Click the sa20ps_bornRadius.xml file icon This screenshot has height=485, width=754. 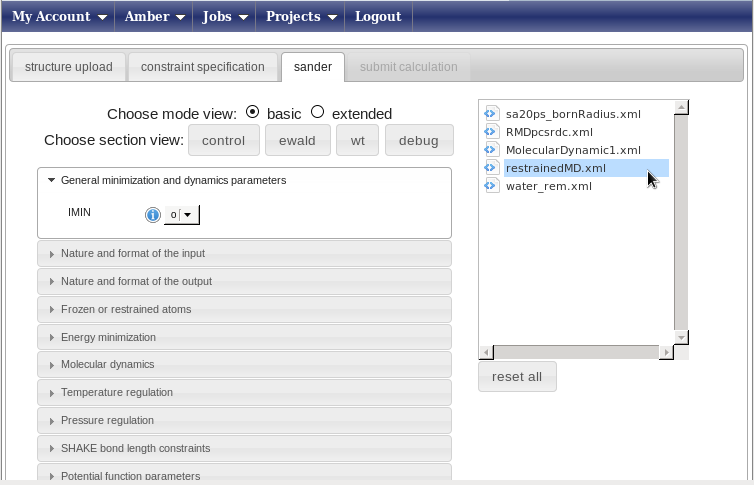[491, 114]
